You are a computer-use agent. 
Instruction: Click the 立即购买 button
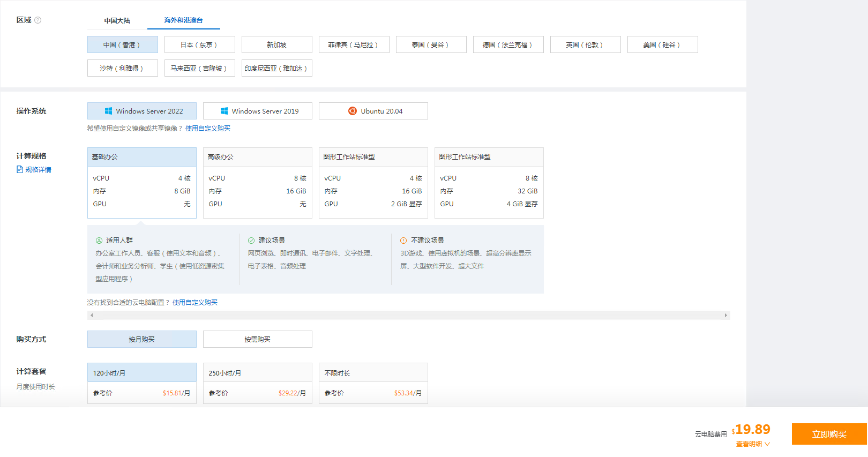click(x=829, y=434)
